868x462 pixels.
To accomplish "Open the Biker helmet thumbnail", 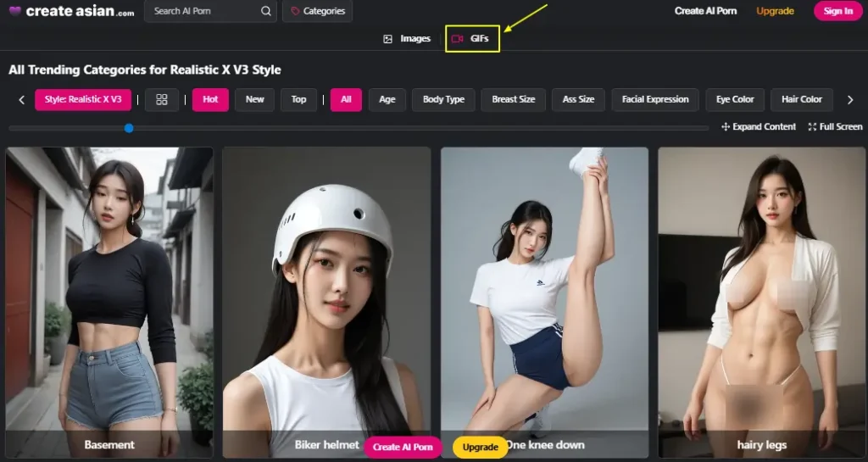I will (x=326, y=302).
